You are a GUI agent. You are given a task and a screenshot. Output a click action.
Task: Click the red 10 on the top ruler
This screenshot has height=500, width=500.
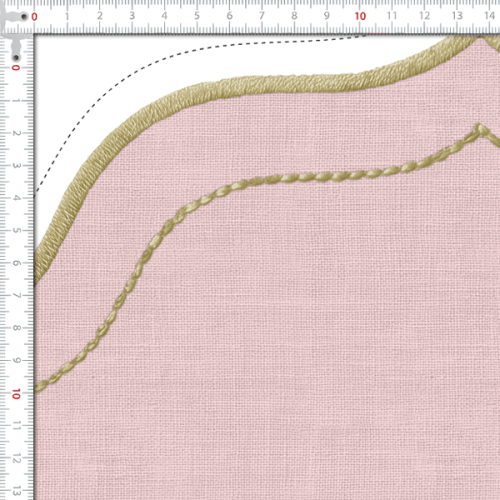360,16
